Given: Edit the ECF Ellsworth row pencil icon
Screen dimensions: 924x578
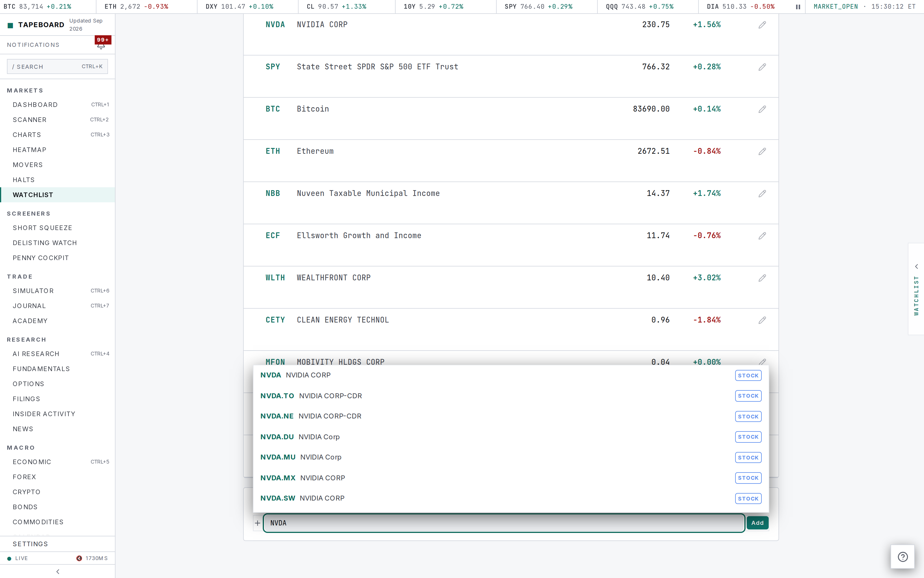Looking at the screenshot, I should point(762,236).
